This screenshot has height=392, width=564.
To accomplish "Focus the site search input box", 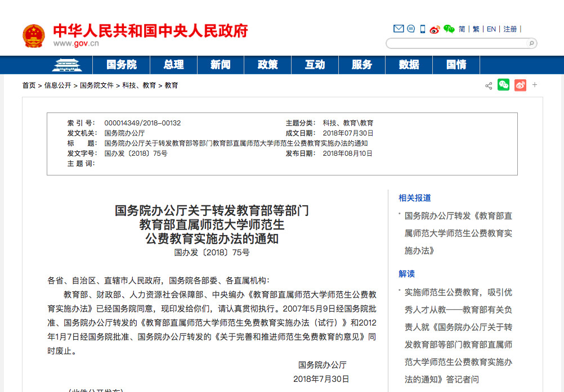I will [456, 43].
